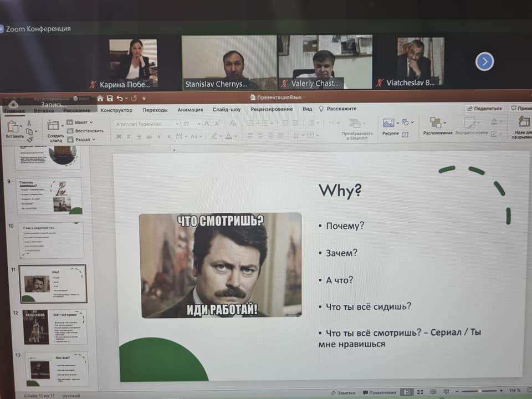Image resolution: width=532 pixels, height=399 pixels.
Task: Open the Рисунок picture dropdown arrow
Action: (397, 123)
